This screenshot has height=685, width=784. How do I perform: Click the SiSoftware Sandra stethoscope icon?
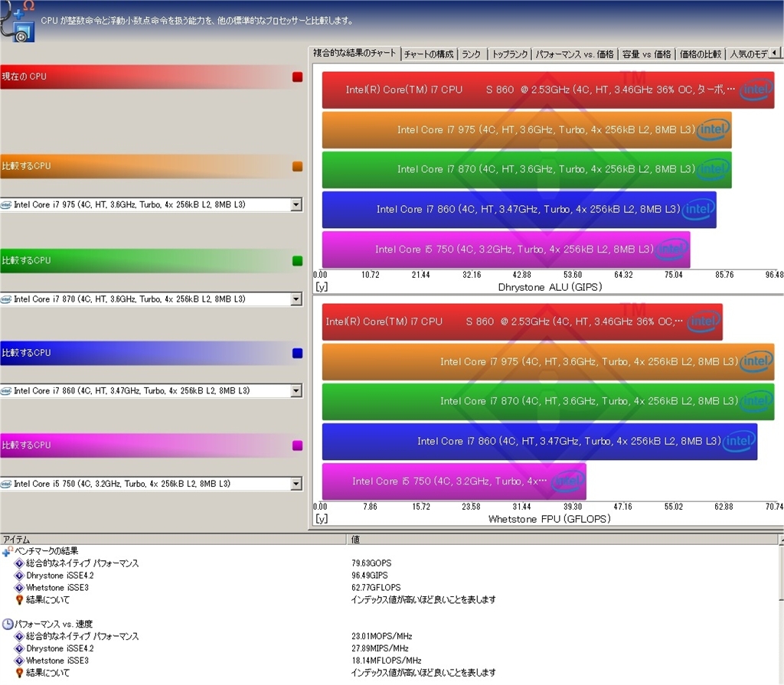pyautogui.click(x=18, y=21)
